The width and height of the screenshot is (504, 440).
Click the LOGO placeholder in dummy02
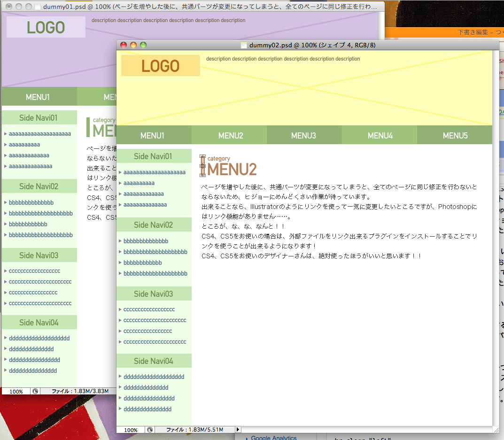160,65
